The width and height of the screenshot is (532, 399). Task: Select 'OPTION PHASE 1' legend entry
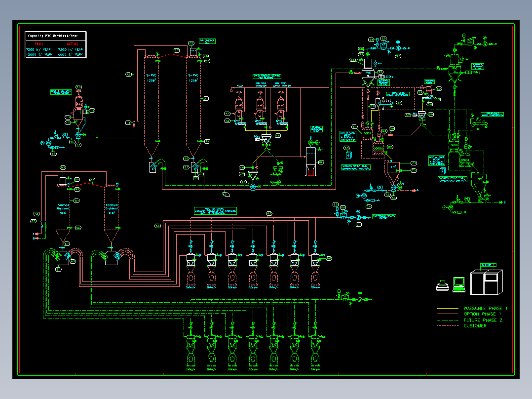coord(482,314)
